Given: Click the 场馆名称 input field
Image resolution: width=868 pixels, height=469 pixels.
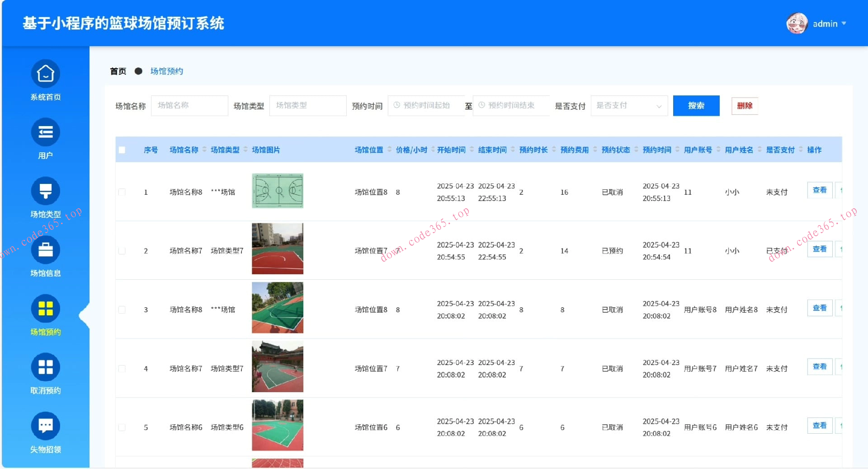Looking at the screenshot, I should 189,105.
